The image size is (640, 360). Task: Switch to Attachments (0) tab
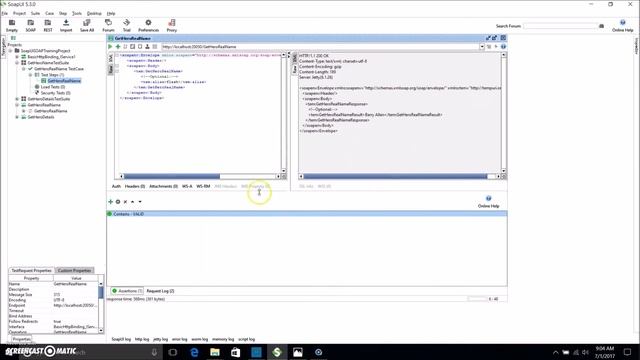click(163, 187)
